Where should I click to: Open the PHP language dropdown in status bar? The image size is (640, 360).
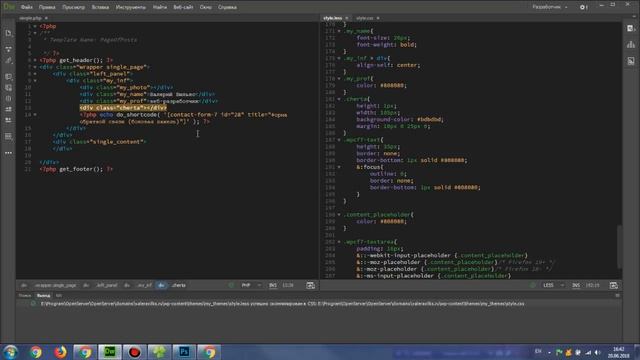[x=251, y=285]
